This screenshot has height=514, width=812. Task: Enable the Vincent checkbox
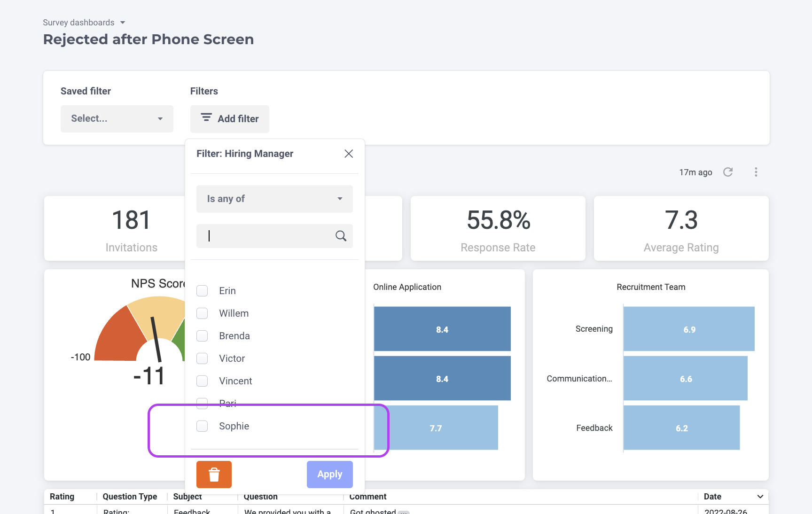(x=202, y=381)
